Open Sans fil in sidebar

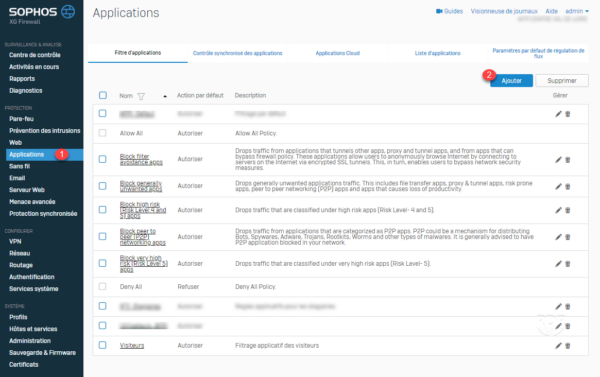click(19, 166)
